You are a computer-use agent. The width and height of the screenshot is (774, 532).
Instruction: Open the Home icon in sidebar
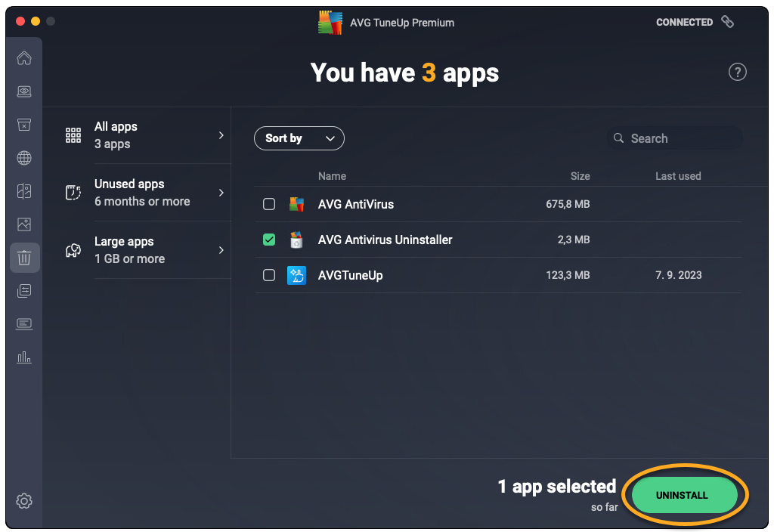pos(24,58)
